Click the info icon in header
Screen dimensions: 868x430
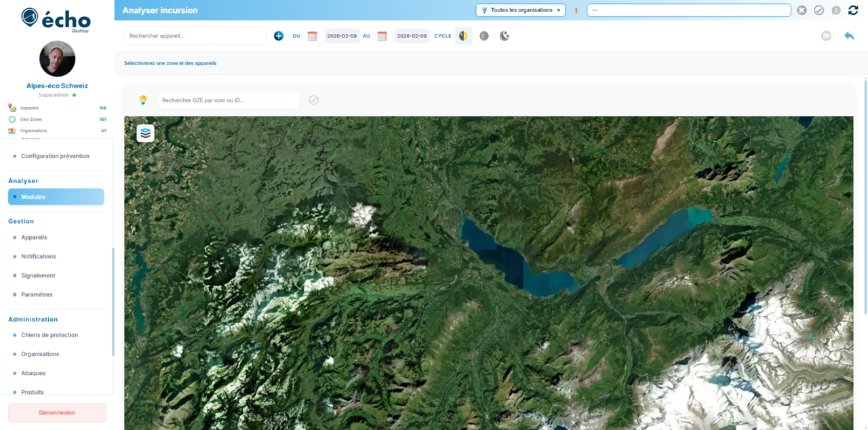(x=835, y=10)
